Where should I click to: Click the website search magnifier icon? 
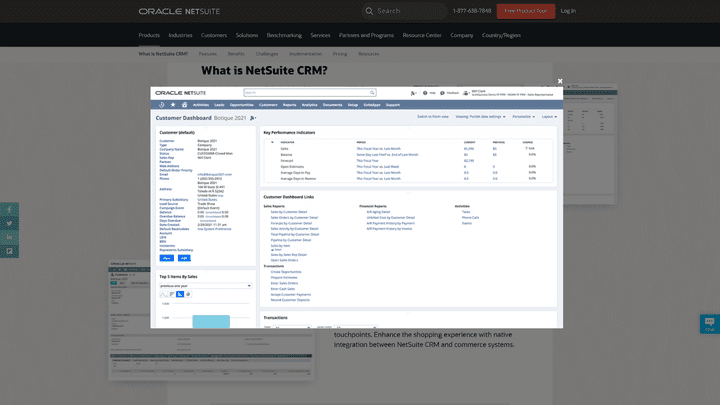369,11
